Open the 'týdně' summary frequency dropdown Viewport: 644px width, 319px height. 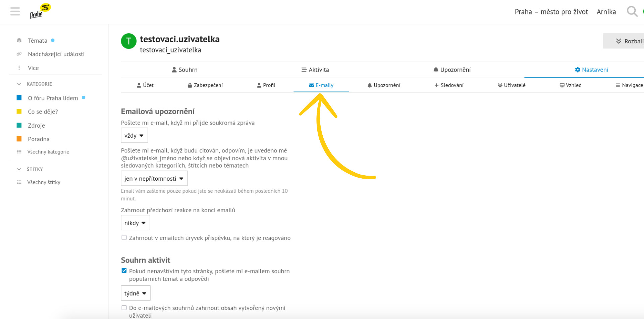point(136,293)
